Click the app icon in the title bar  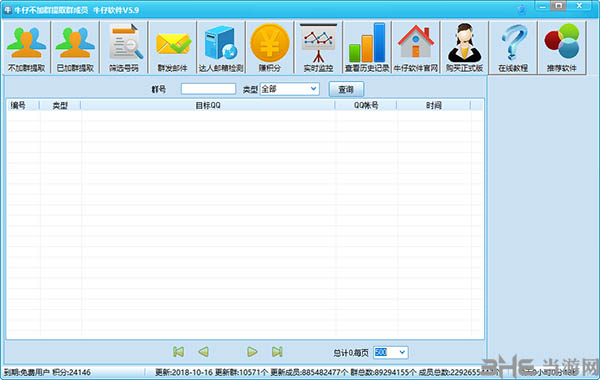point(8,10)
